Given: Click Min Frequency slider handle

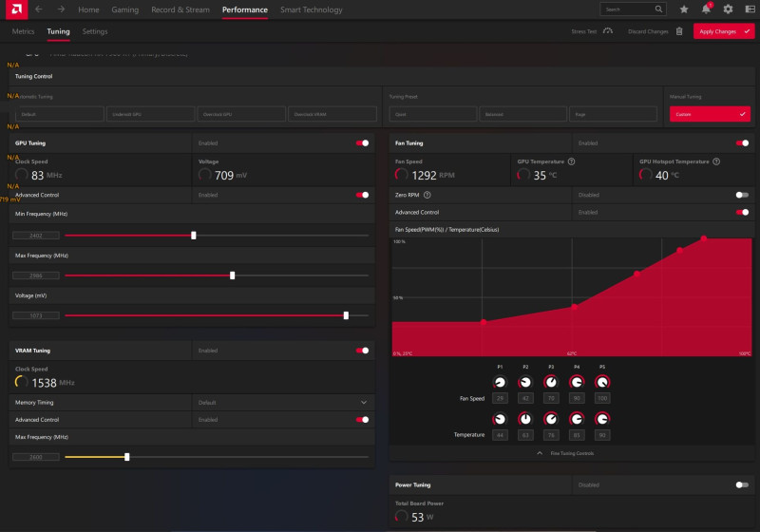Looking at the screenshot, I should tap(194, 236).
